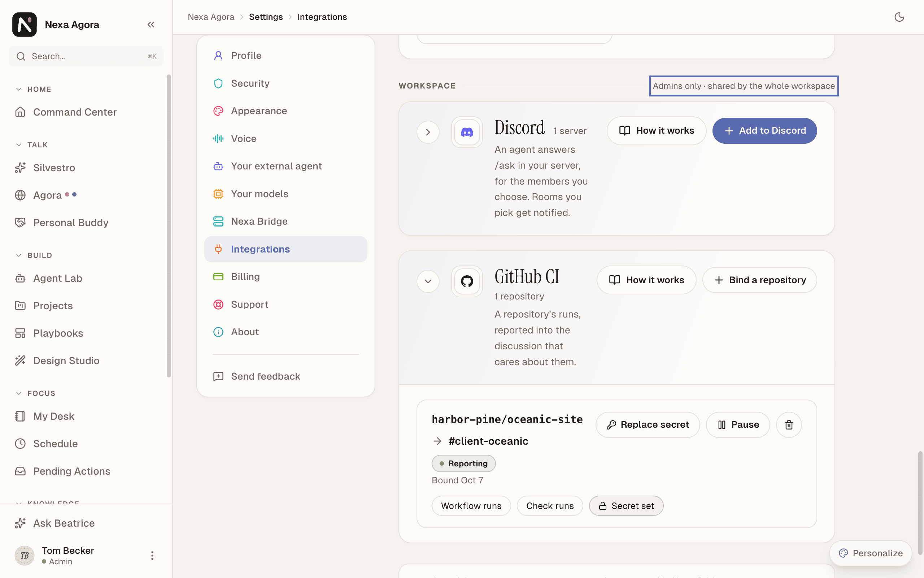Open Schedule
The height and width of the screenshot is (578, 924).
point(86,444)
